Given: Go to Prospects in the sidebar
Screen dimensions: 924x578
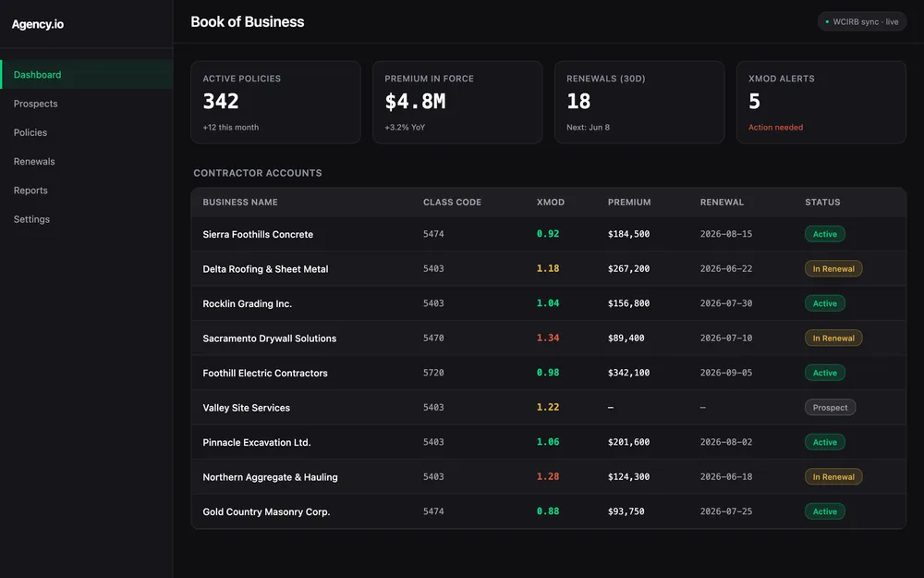Looking at the screenshot, I should (87, 104).
